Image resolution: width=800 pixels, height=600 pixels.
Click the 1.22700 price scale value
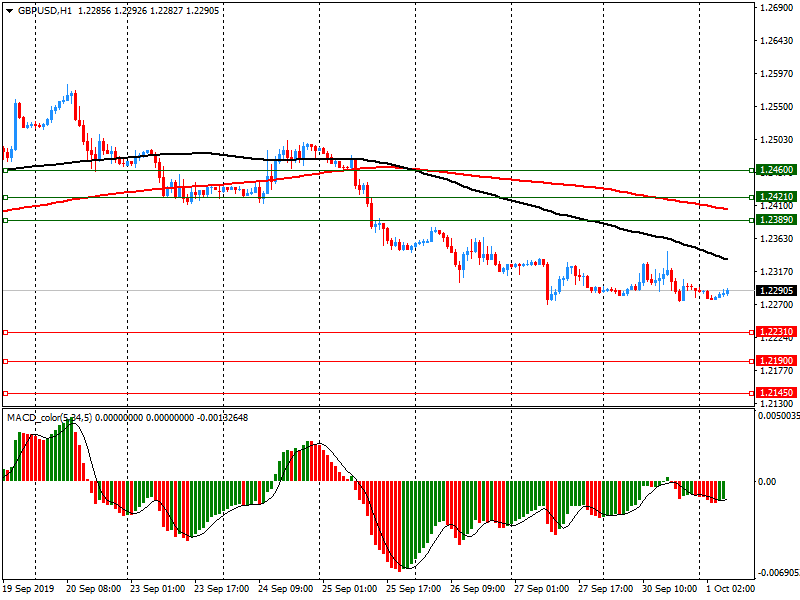[x=777, y=305]
